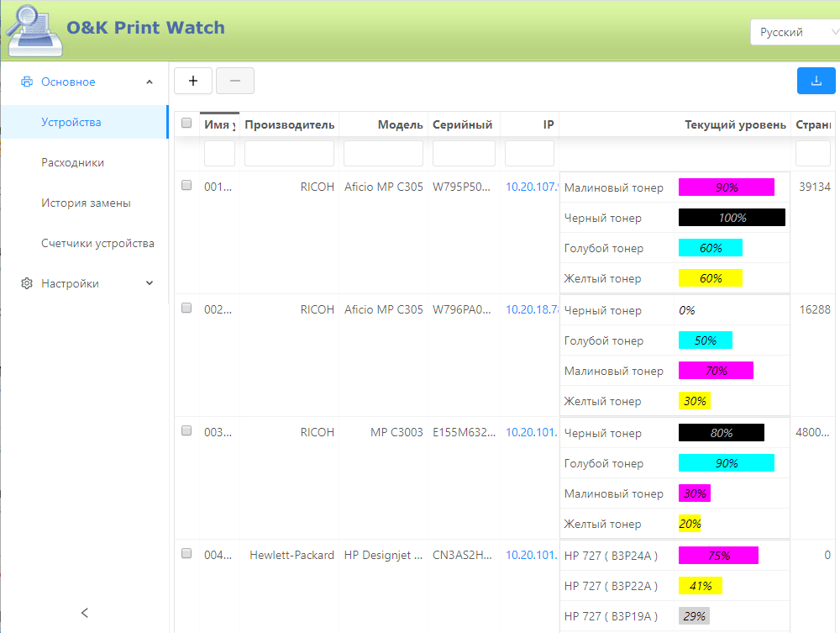
Task: Open the Настройки menu item
Action: tap(84, 283)
